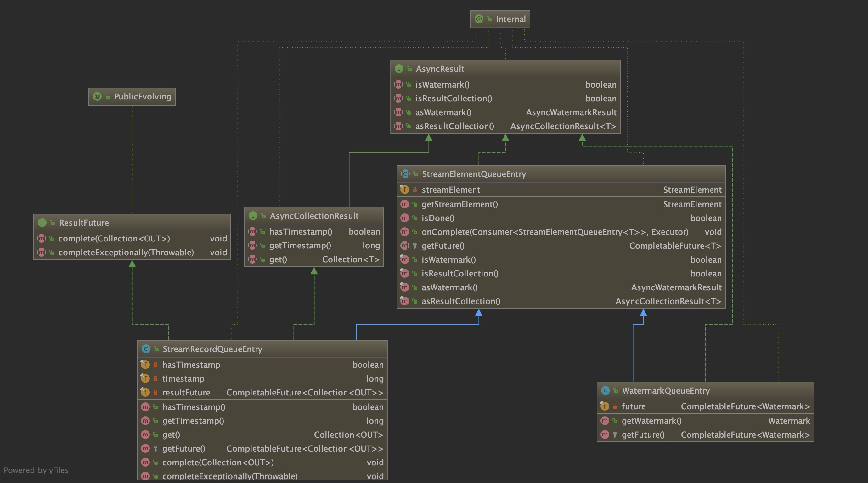Click the StreamElementQueueEntry abstract class icon
The image size is (868, 483).
pyautogui.click(x=405, y=174)
